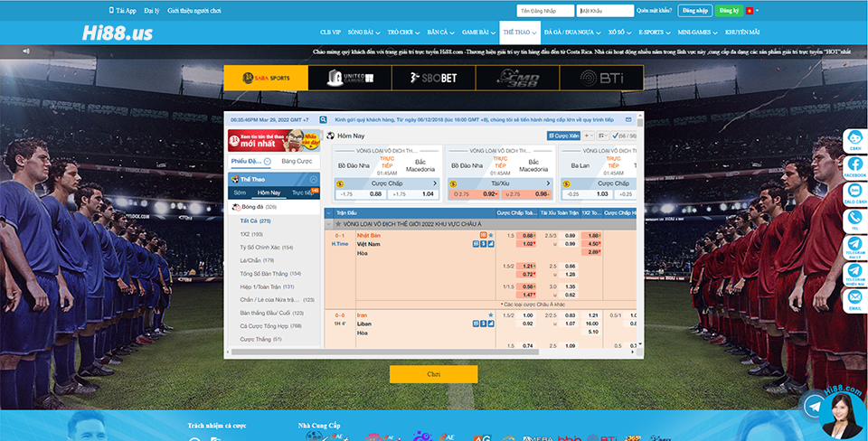The width and height of the screenshot is (868, 441).
Task: Click the Hi88.us logo
Action: [118, 33]
